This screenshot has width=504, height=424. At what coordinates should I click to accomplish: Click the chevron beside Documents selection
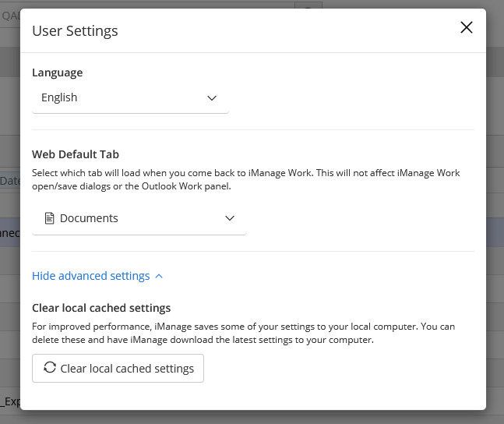click(230, 219)
